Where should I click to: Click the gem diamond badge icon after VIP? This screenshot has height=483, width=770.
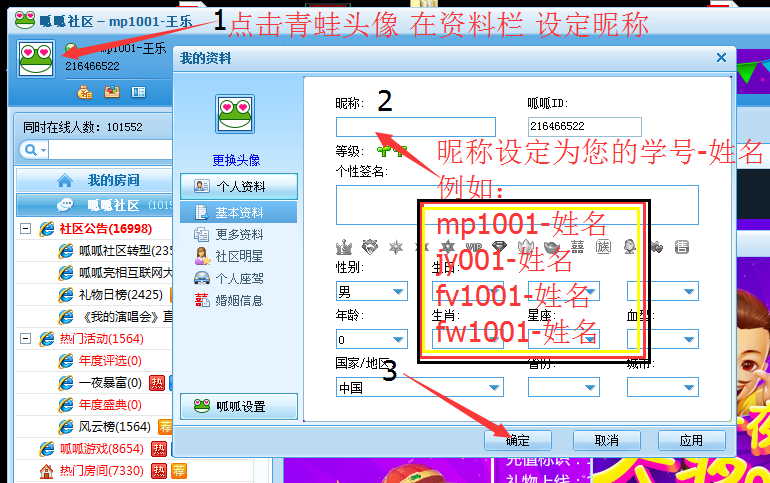499,246
